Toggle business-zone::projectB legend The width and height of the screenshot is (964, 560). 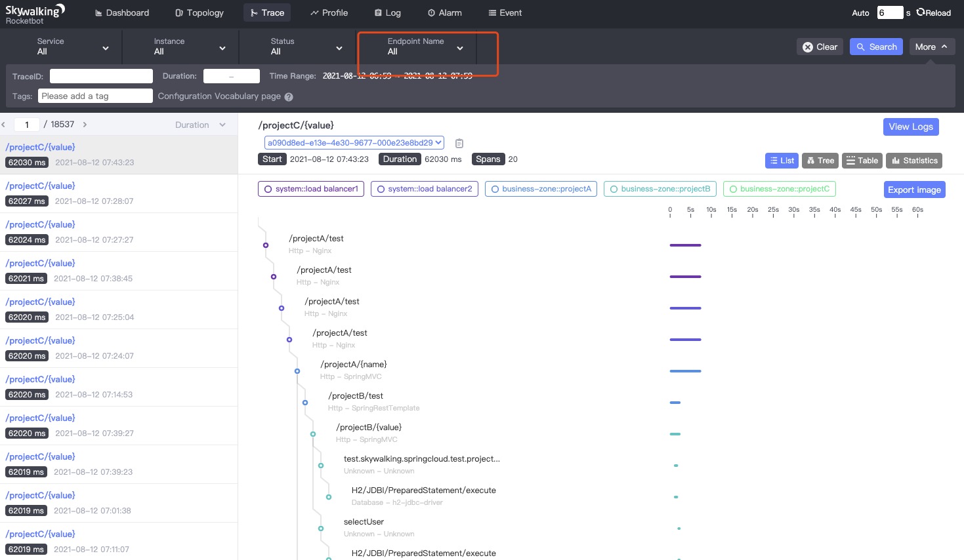pyautogui.click(x=660, y=189)
